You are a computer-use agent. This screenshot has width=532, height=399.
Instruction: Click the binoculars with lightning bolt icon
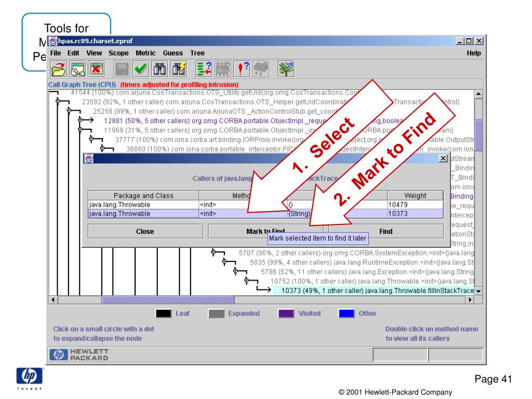point(179,69)
